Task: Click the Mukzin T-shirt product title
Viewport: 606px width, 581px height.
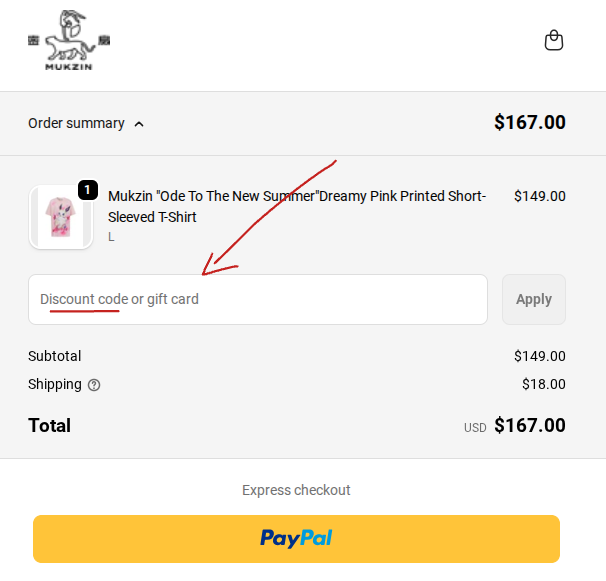Action: point(296,206)
